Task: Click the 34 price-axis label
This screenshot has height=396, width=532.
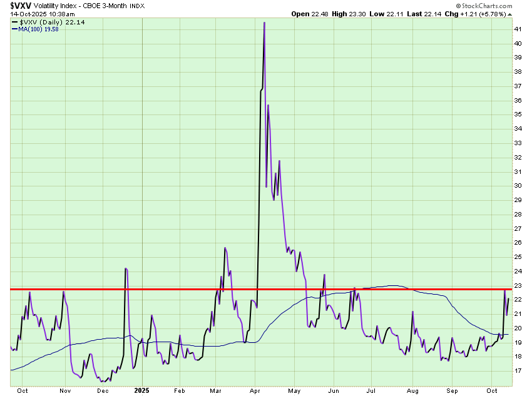Action: pyautogui.click(x=518, y=128)
